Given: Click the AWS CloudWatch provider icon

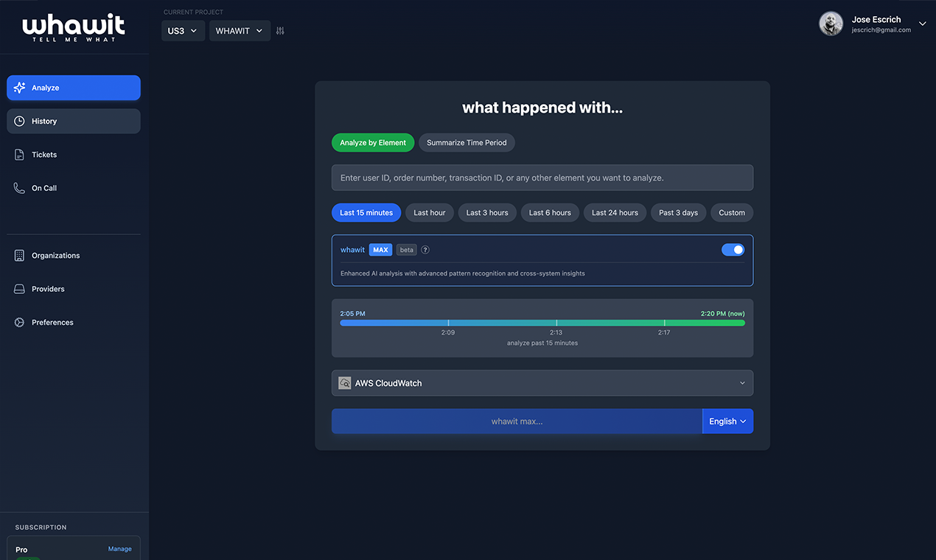Looking at the screenshot, I should 344,383.
